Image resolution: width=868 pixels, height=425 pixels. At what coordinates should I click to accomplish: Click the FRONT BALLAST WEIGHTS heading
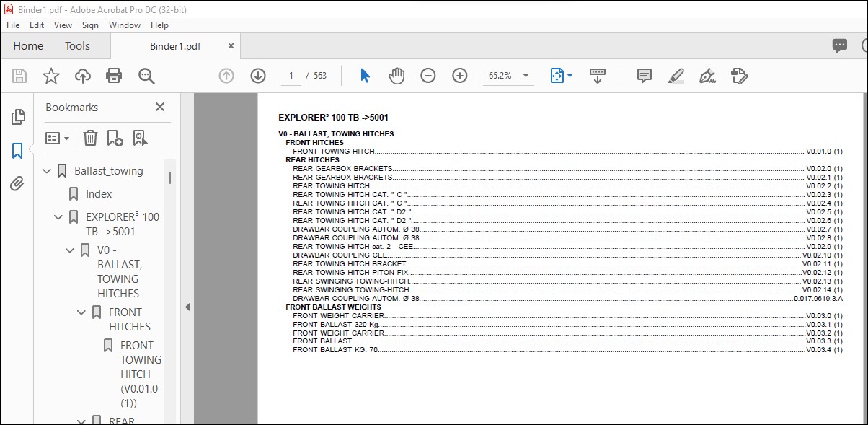click(333, 307)
